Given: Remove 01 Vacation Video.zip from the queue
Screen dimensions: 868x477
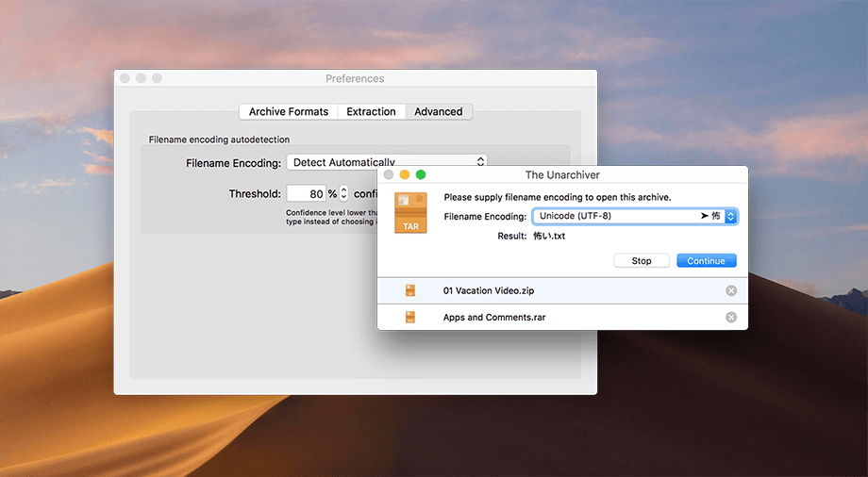Looking at the screenshot, I should (x=731, y=290).
